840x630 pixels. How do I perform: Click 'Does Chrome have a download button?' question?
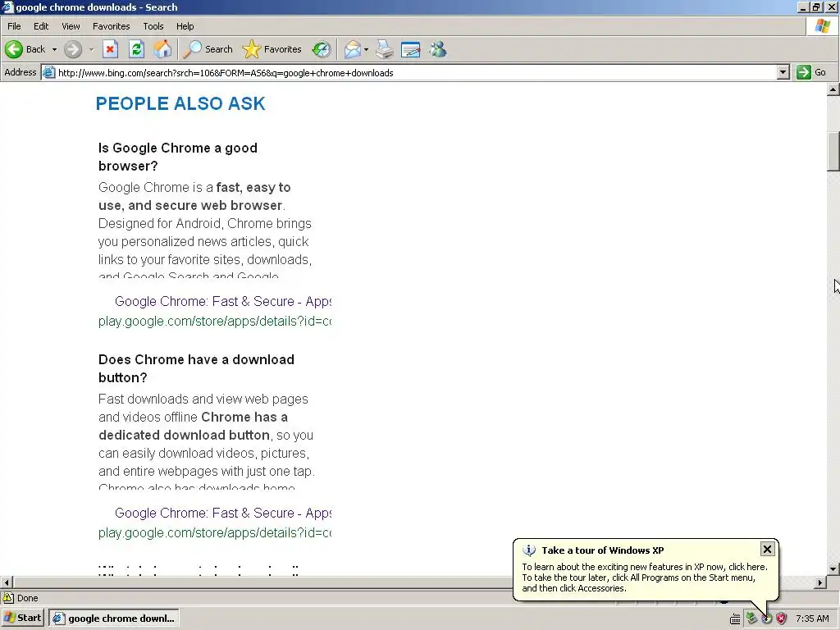[x=197, y=368]
